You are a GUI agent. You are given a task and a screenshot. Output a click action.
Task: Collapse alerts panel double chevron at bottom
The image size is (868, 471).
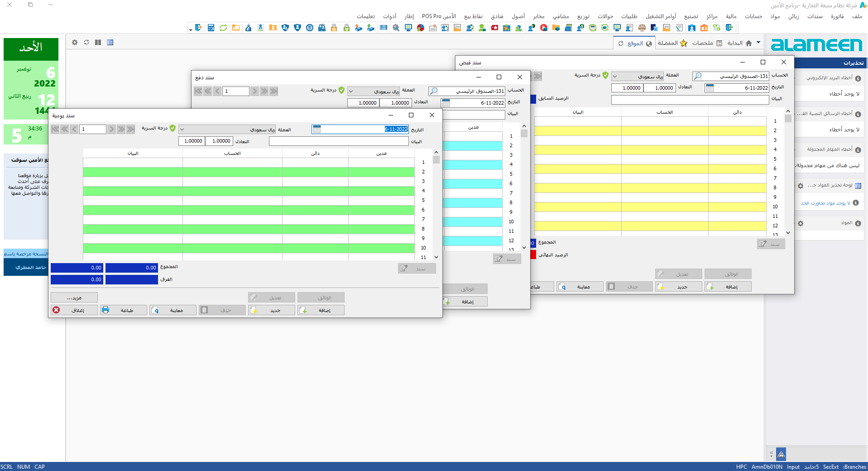(772, 453)
